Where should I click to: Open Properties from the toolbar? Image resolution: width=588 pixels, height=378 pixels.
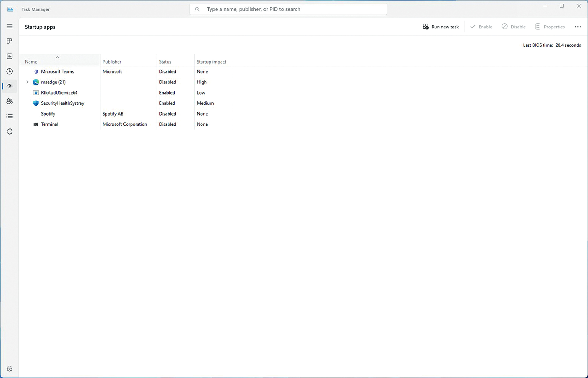tap(550, 27)
